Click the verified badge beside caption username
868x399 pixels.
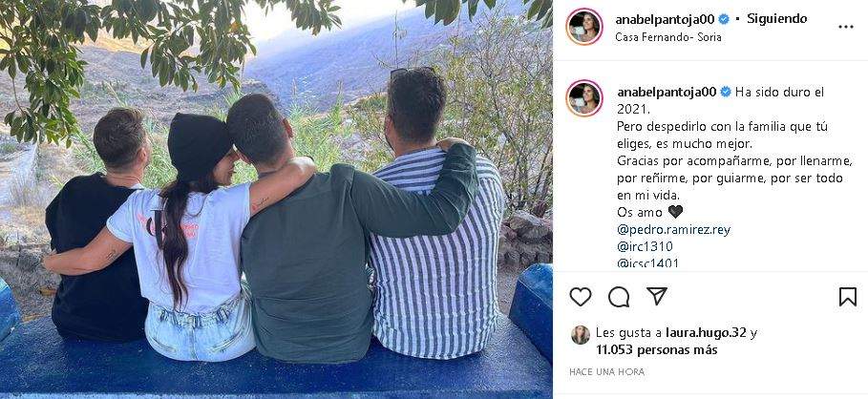click(x=725, y=93)
